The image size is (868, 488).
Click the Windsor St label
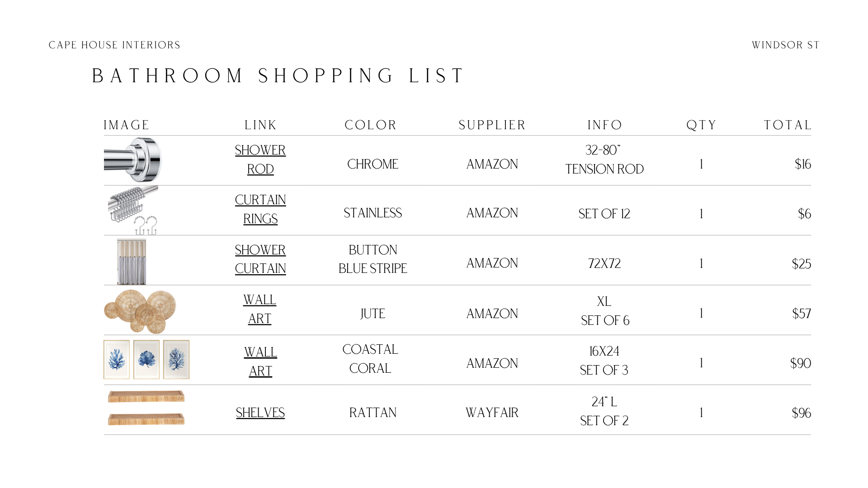pos(786,45)
